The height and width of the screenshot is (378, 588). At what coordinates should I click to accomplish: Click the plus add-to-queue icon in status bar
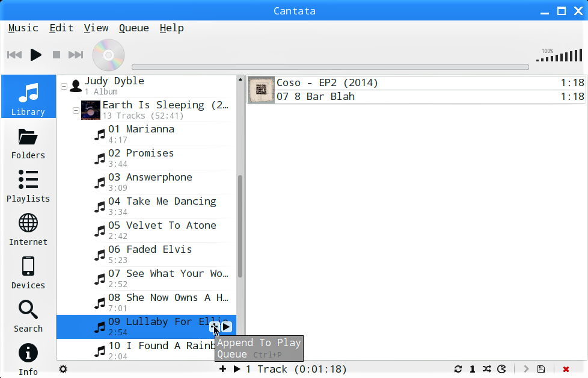222,369
